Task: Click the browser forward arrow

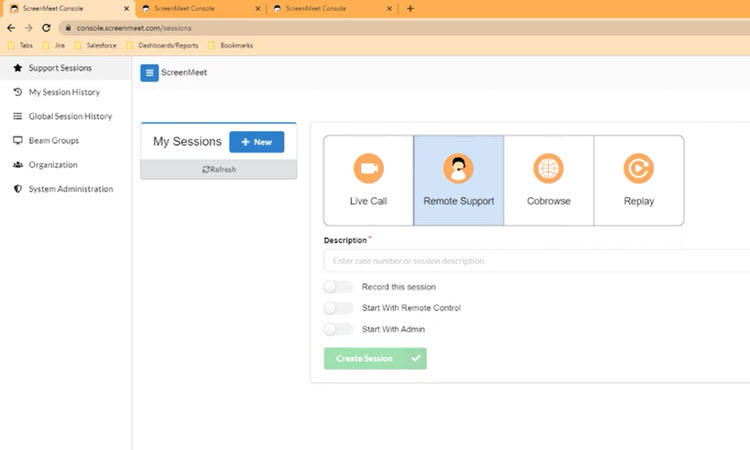Action: [29, 28]
